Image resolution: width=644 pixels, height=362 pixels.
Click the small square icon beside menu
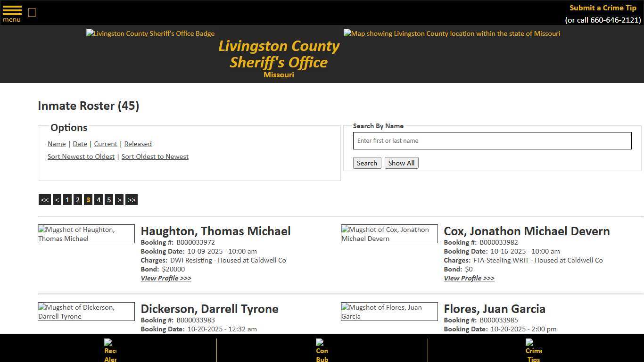[x=32, y=12]
